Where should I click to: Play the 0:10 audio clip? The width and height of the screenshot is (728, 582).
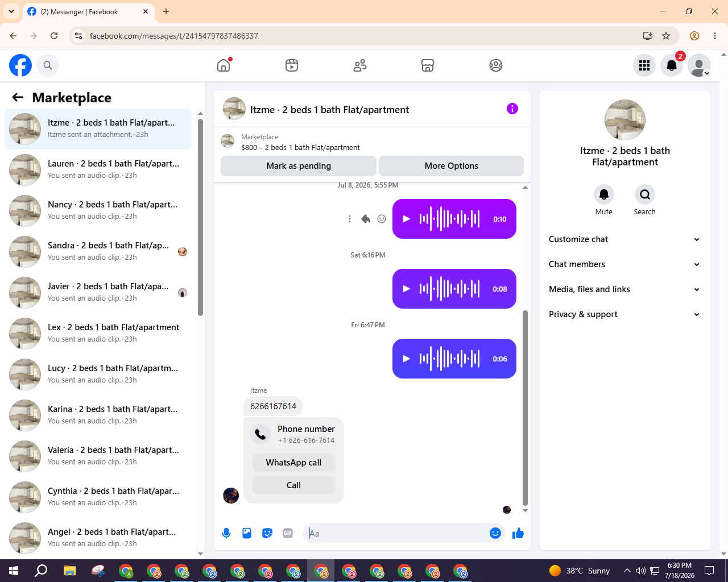(x=406, y=219)
